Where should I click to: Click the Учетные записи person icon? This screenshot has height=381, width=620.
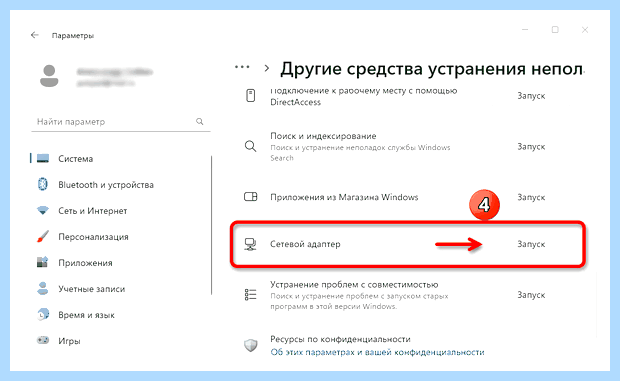pyautogui.click(x=43, y=289)
